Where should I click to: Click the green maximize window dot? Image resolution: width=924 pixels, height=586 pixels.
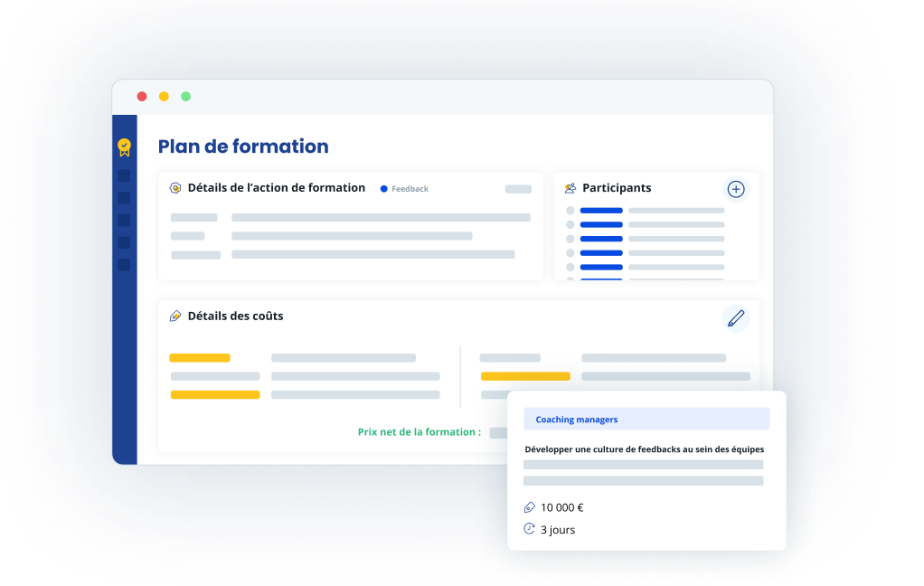point(185,97)
